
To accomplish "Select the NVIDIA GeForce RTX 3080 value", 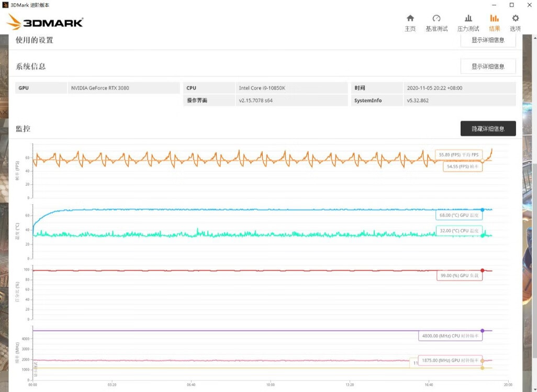I will 100,88.
